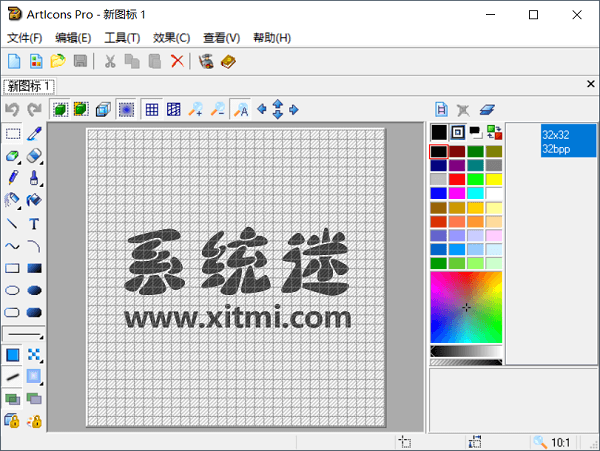Select the pencil tool
The height and width of the screenshot is (451, 600).
13,178
